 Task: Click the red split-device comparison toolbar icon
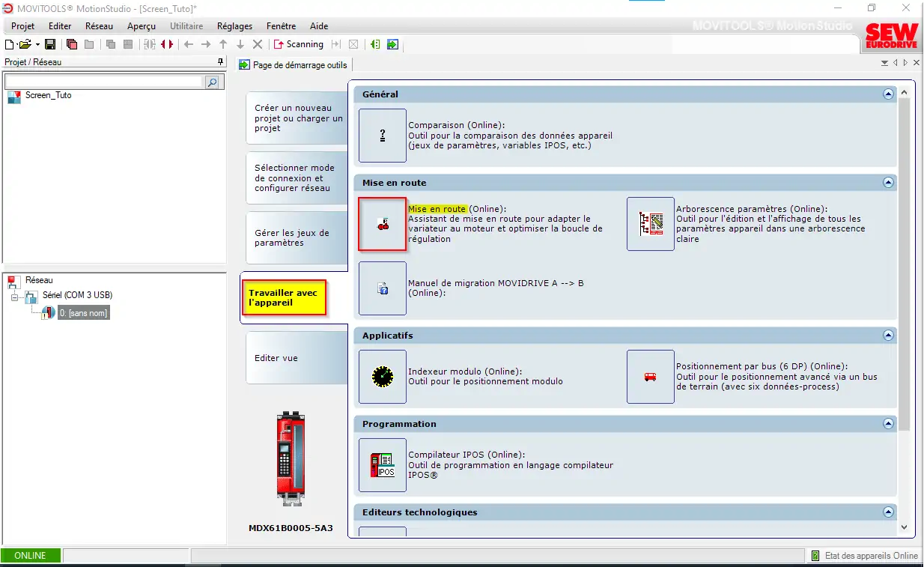click(x=167, y=45)
